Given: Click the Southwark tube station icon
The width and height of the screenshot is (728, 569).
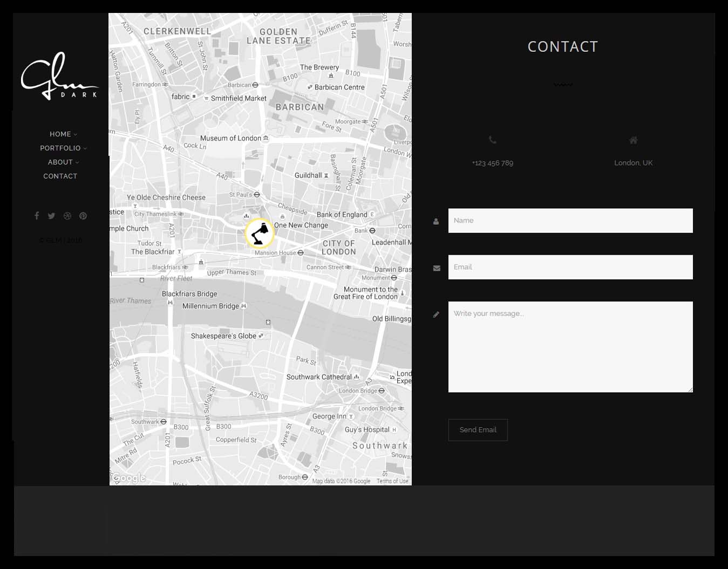Looking at the screenshot, I should (x=164, y=422).
